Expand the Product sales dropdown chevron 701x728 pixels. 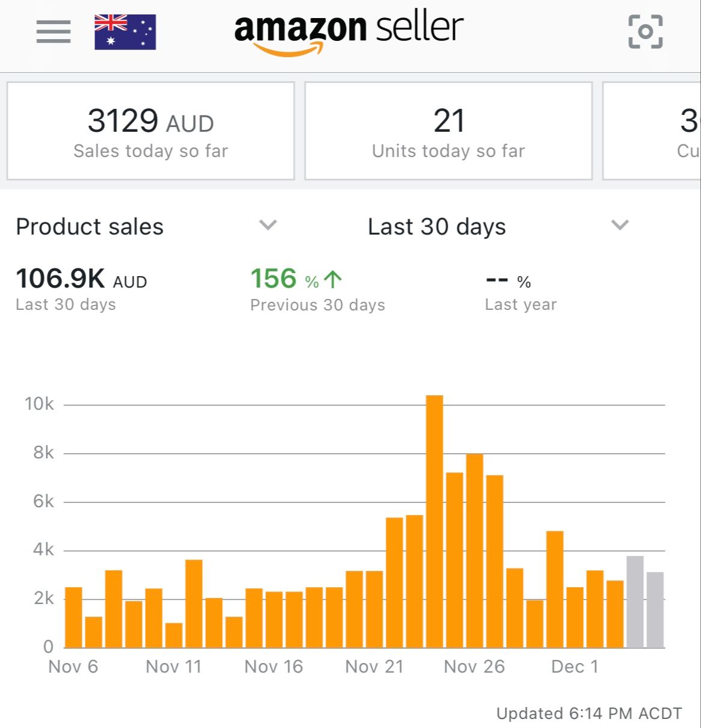tap(268, 225)
